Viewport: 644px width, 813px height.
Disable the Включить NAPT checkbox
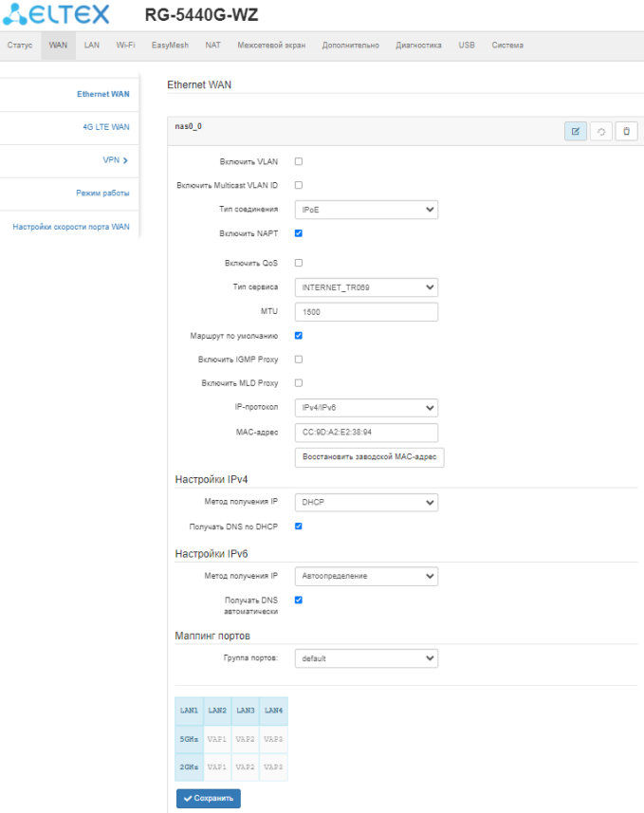(299, 232)
